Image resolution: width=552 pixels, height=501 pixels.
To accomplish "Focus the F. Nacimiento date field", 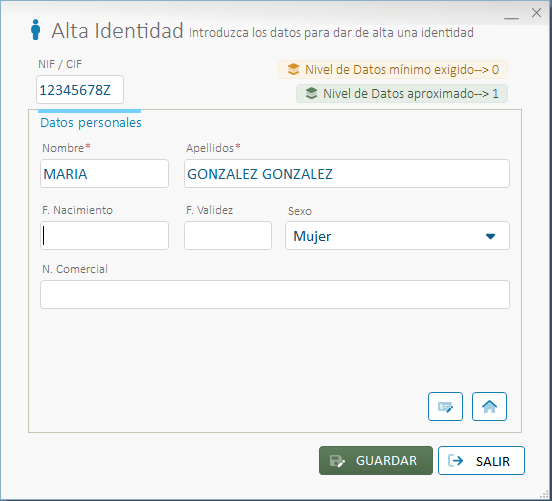I will click(104, 236).
